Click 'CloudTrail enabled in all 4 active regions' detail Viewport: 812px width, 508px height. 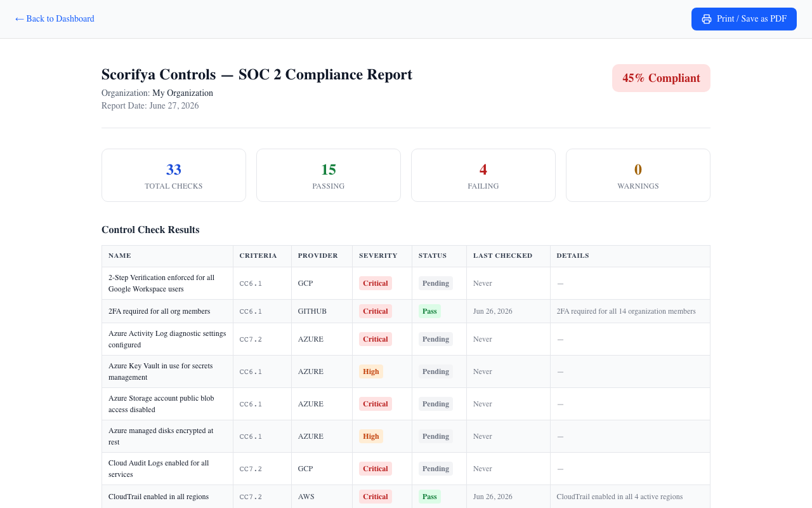(x=620, y=497)
